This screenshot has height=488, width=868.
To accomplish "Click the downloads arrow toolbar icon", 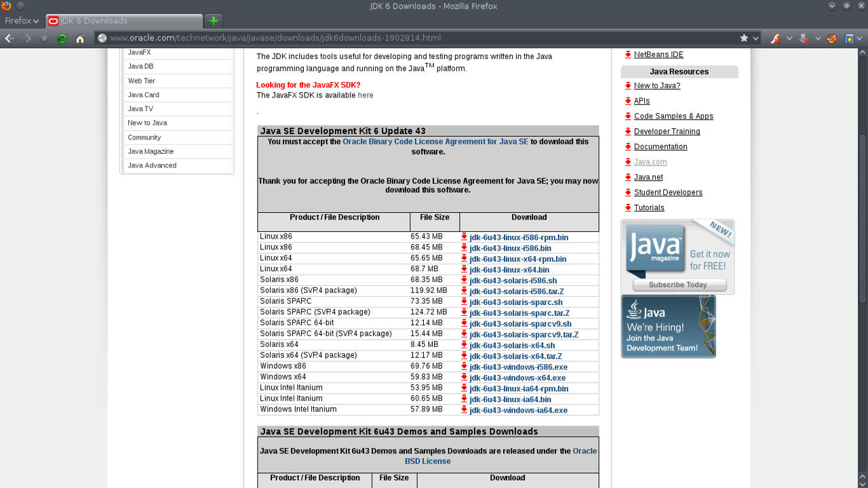I will 804,39.
